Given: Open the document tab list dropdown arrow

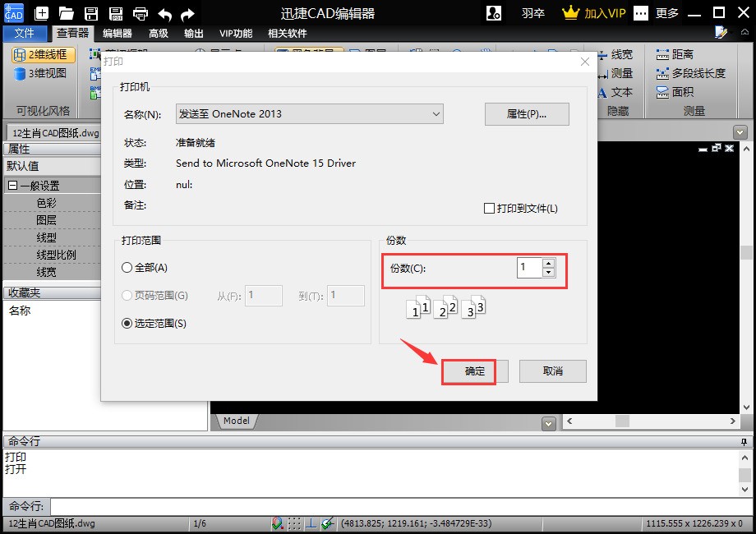Looking at the screenshot, I should pos(740,132).
